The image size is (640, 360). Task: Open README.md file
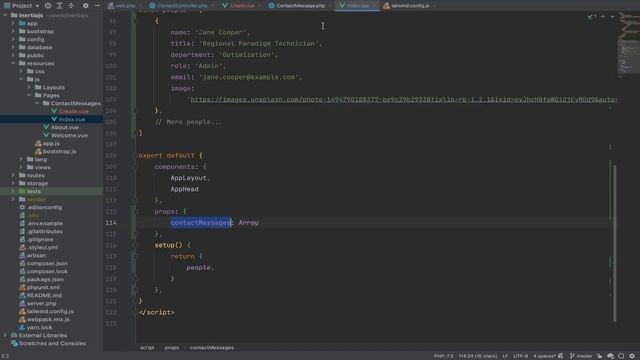point(44,296)
